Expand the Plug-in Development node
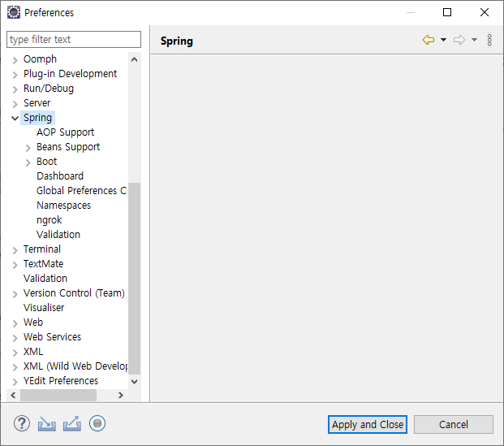The image size is (504, 446). tap(15, 75)
